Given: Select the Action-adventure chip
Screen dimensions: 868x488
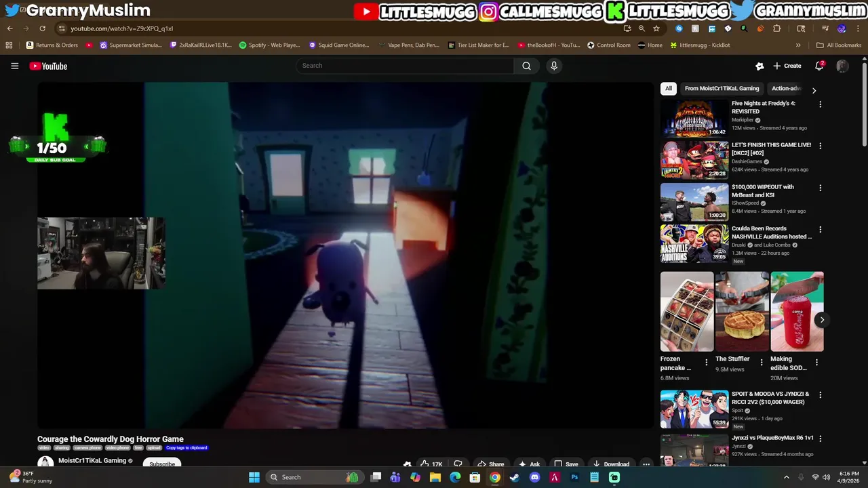Looking at the screenshot, I should 787,88.
